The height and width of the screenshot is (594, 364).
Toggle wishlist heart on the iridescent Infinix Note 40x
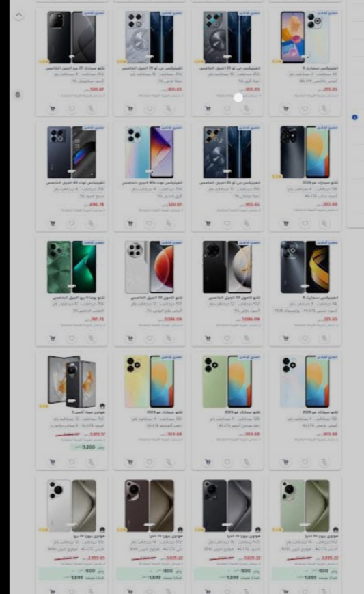150,223
